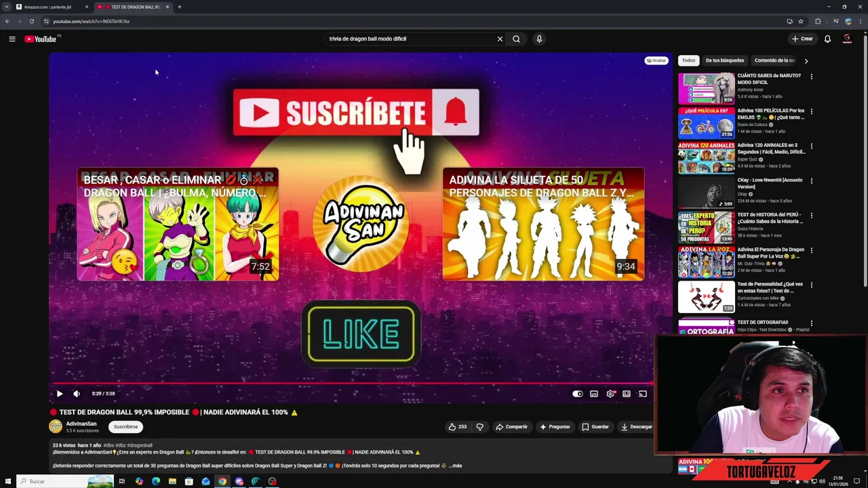The height and width of the screenshot is (488, 868).
Task: Start voice search with the microphone
Action: pyautogui.click(x=539, y=39)
